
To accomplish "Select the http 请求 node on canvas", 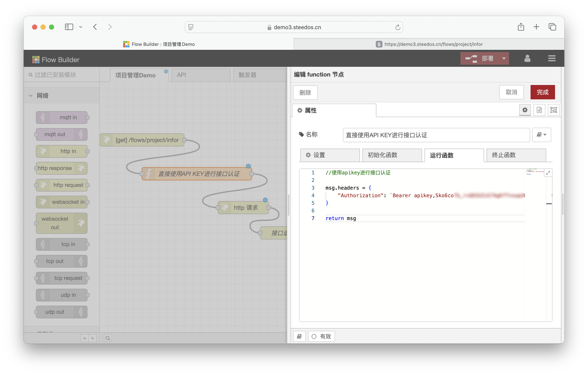I will [243, 208].
